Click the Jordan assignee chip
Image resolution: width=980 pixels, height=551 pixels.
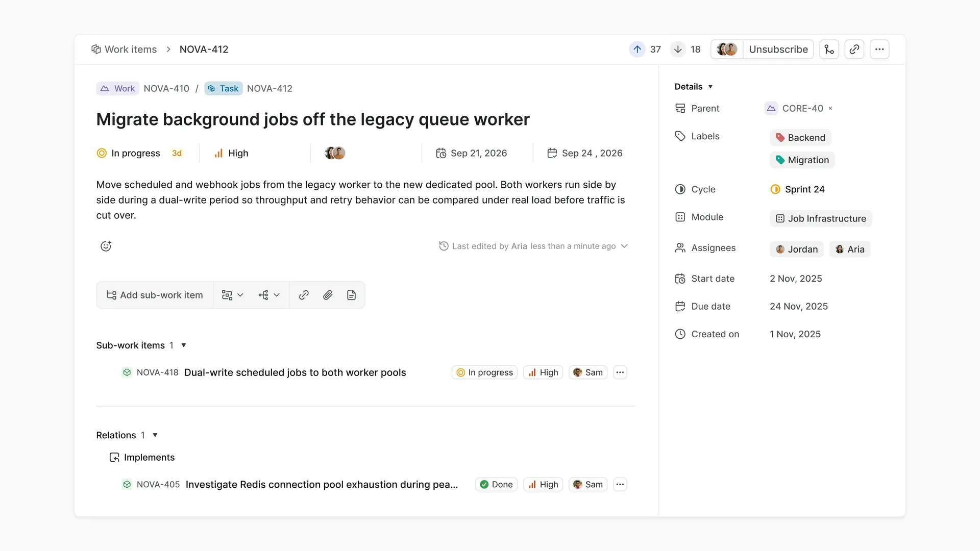tap(796, 249)
